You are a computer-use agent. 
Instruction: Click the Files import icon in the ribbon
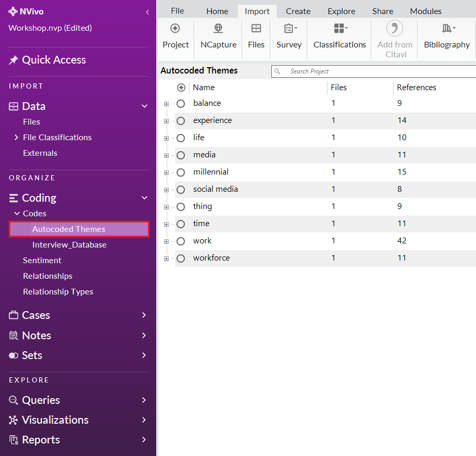point(256,28)
